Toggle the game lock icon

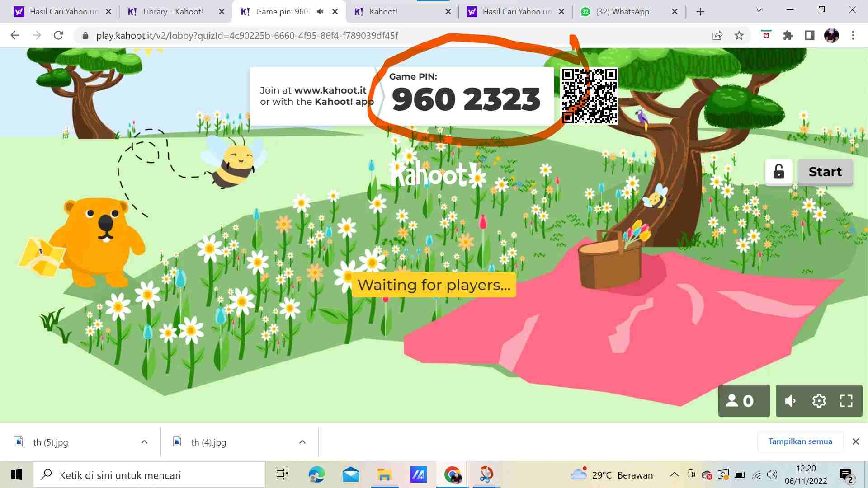[778, 172]
